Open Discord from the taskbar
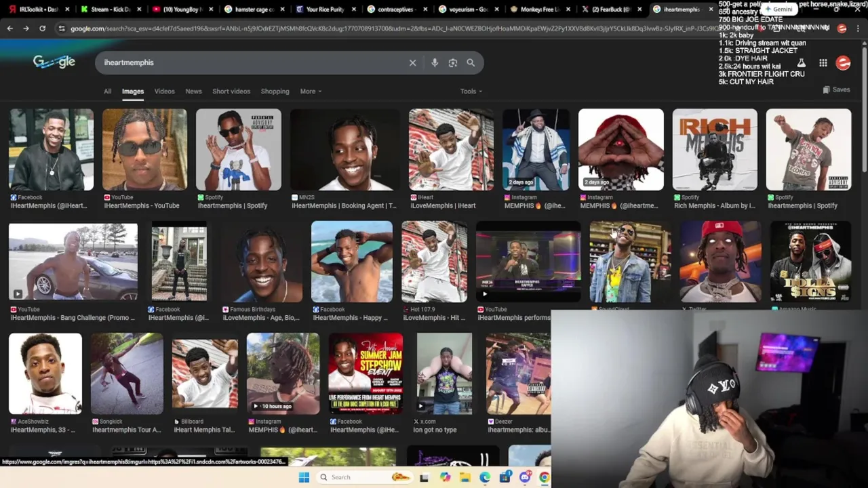 coord(525,477)
